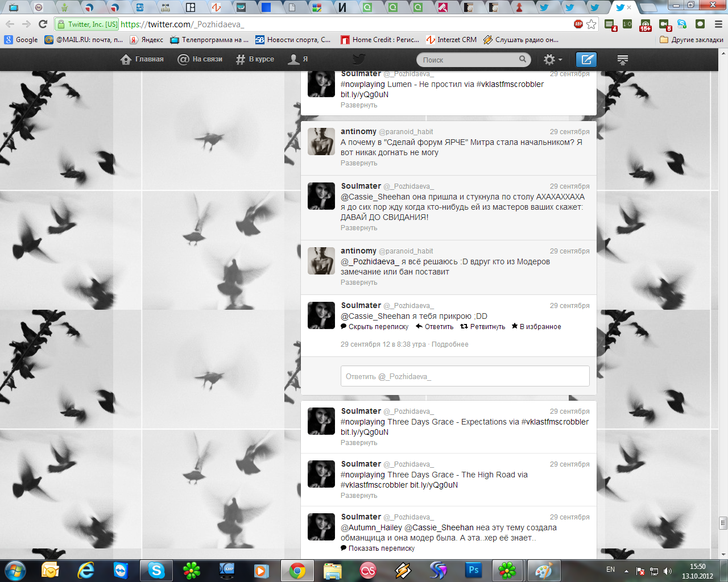The height and width of the screenshot is (582, 728).
Task: Click the volume icon in system tray
Action: pyautogui.click(x=668, y=571)
